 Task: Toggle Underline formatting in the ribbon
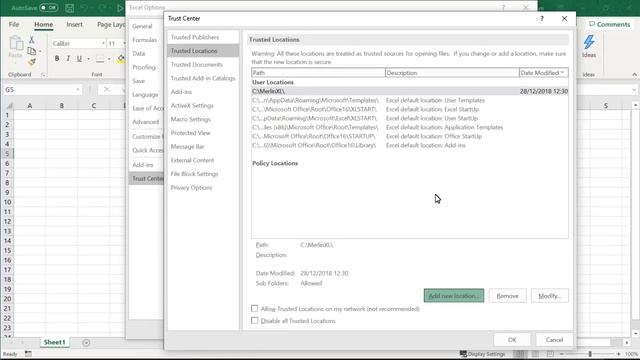[79, 58]
